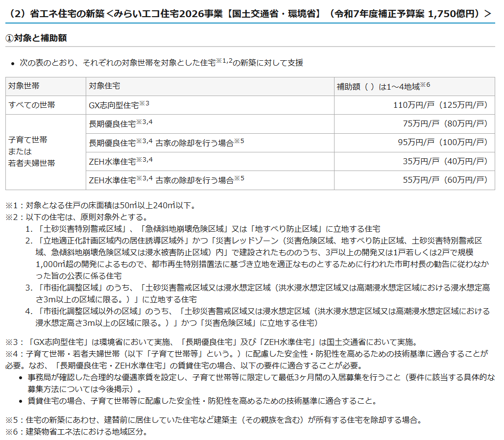Click the 75万円/戸 subsidy amount cell

tap(445, 124)
